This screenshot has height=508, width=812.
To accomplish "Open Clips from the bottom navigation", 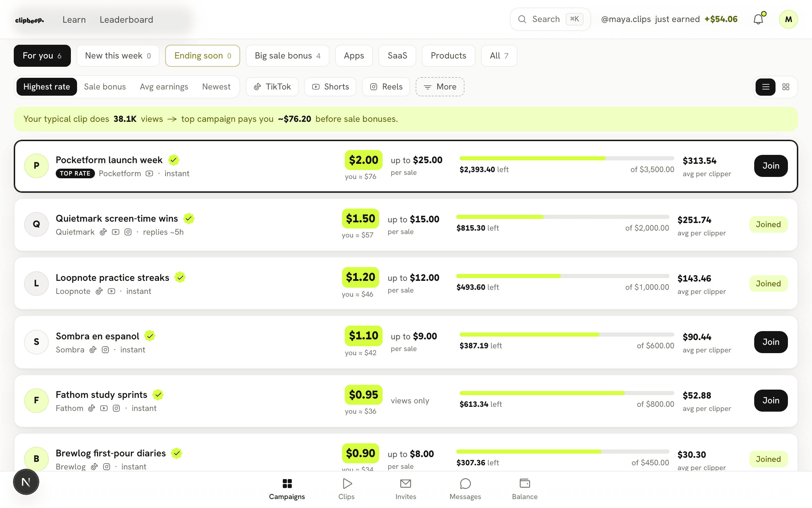I will point(346,489).
